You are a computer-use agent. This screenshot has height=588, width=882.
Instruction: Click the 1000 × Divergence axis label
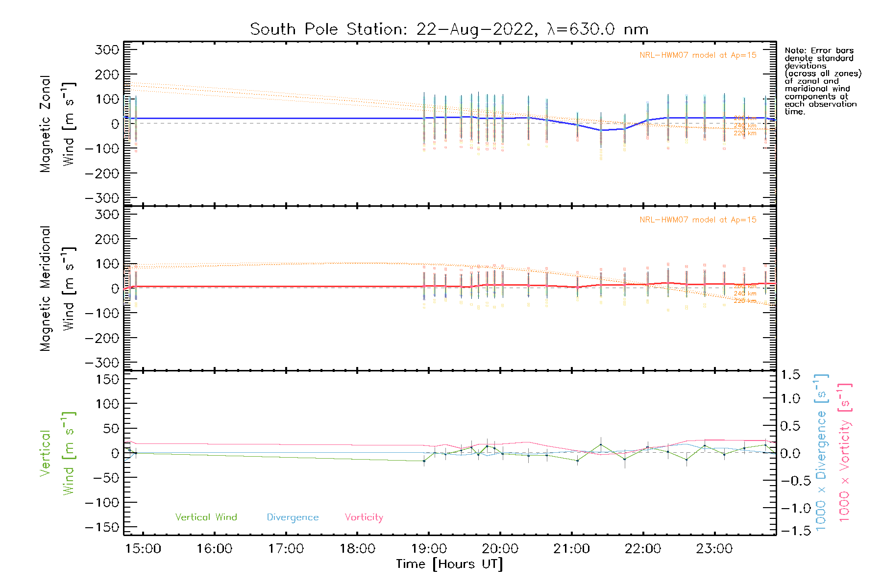[821, 452]
